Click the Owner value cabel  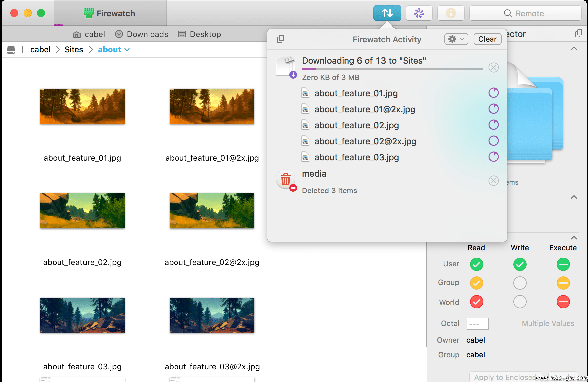click(476, 340)
